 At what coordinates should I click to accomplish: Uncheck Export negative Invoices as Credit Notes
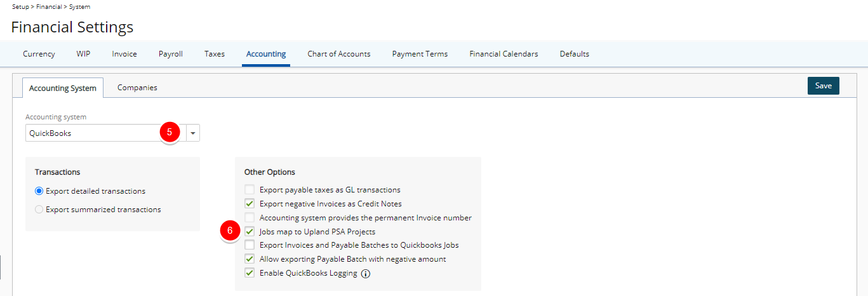250,203
